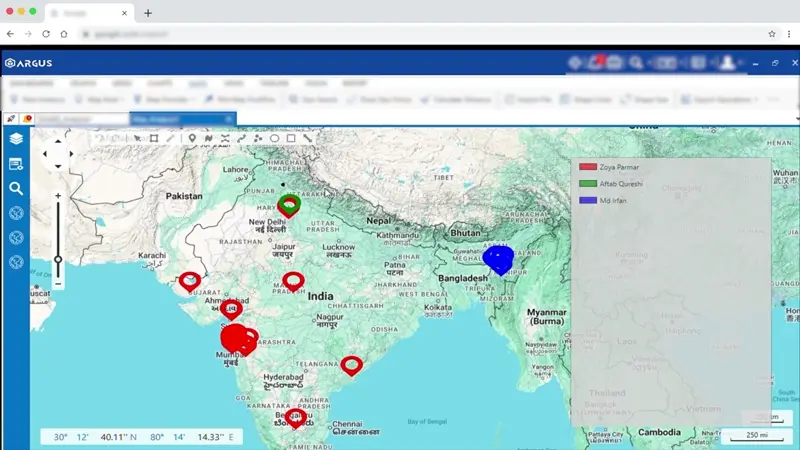This screenshot has width=800, height=450.
Task: Select the arrow pointer tool on map toolbar
Action: click(x=136, y=138)
